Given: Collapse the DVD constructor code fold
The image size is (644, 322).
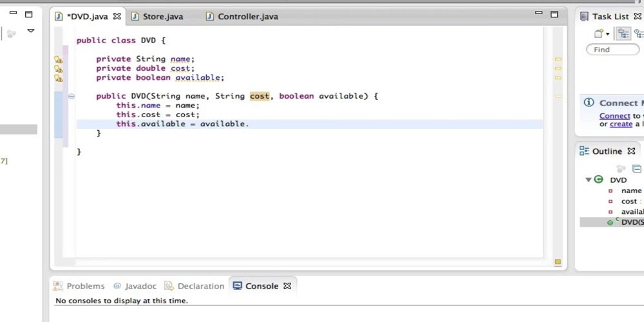Looking at the screenshot, I should coord(71,96).
